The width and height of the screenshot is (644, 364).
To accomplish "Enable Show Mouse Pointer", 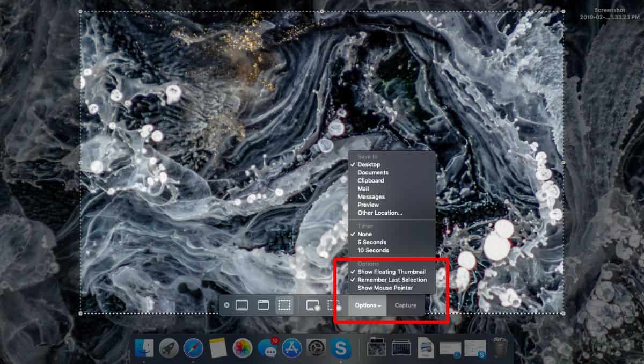I will [385, 288].
